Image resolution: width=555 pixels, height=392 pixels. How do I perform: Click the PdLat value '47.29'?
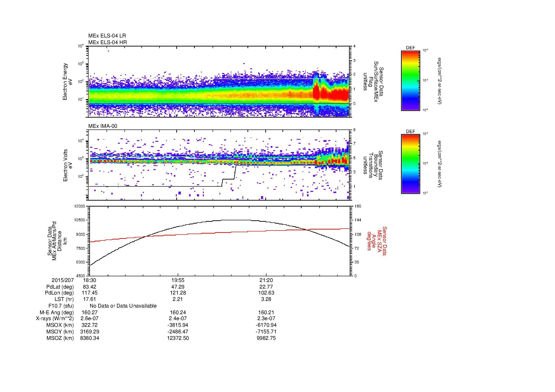pos(178,287)
